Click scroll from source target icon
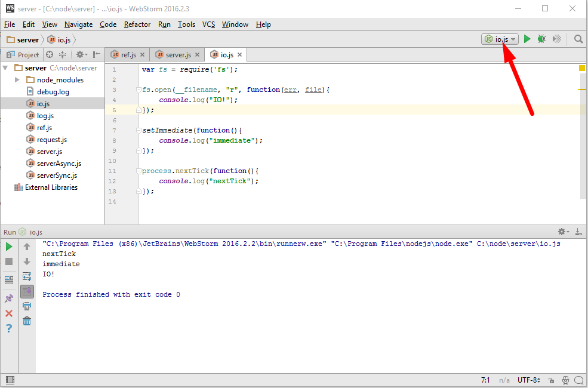Screen dimensions: 588x388 click(x=50, y=54)
